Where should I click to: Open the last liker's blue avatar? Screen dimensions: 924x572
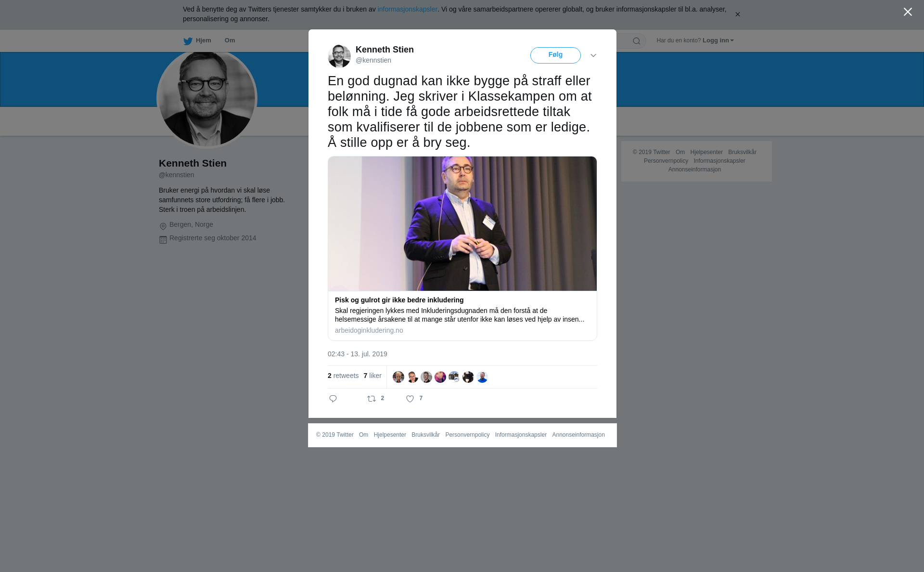[x=482, y=377]
